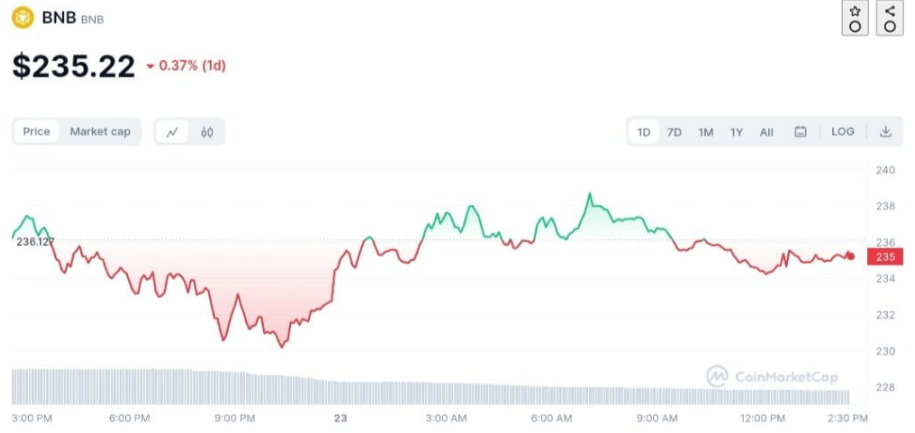Click the BNB coin logo icon
Viewport: 915px width, 433px height.
(x=22, y=18)
